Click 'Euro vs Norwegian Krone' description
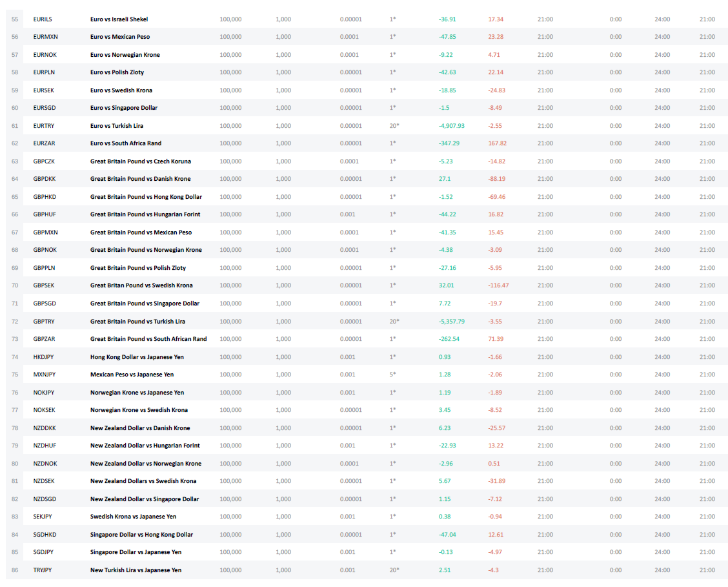728x587 pixels. [x=125, y=55]
